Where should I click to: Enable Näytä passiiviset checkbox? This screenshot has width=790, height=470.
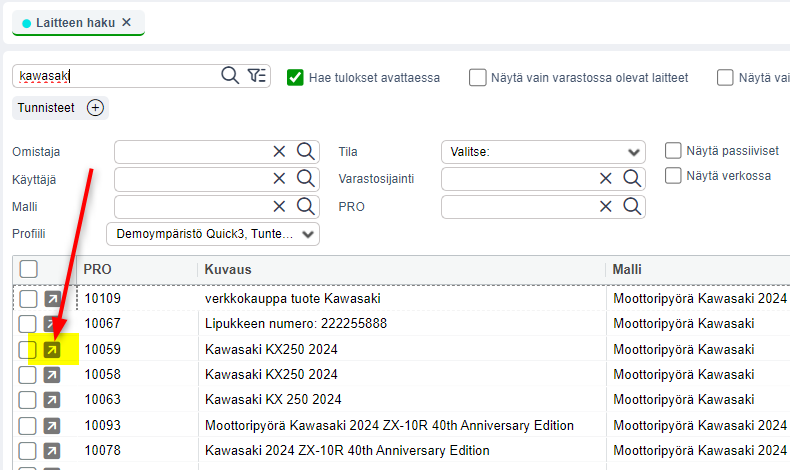(x=673, y=150)
